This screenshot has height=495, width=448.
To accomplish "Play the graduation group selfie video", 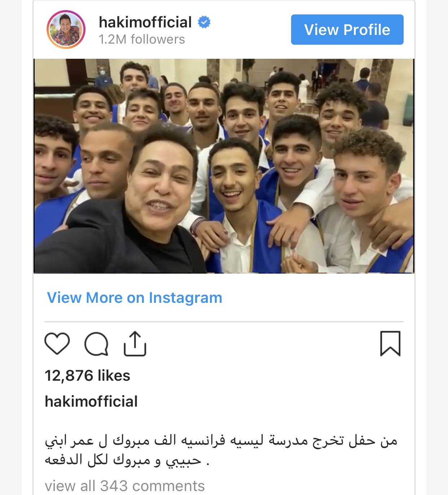I will tap(224, 166).
